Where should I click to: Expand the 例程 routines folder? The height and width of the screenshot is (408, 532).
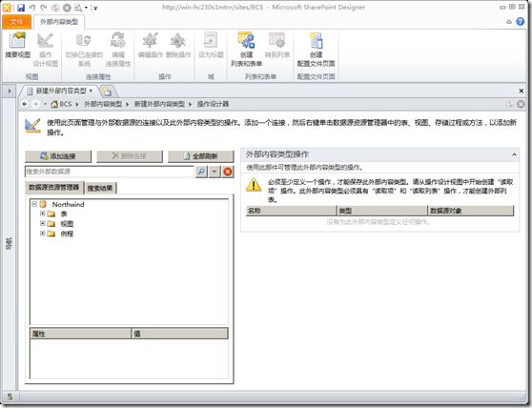point(42,233)
